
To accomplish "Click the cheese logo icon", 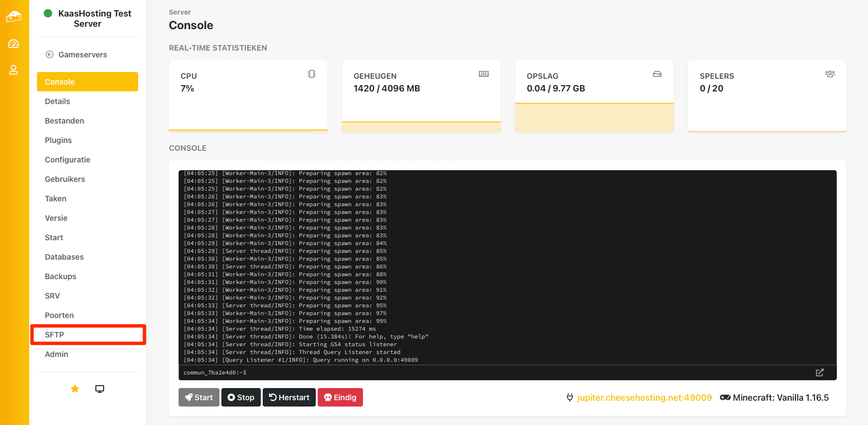I will click(14, 17).
